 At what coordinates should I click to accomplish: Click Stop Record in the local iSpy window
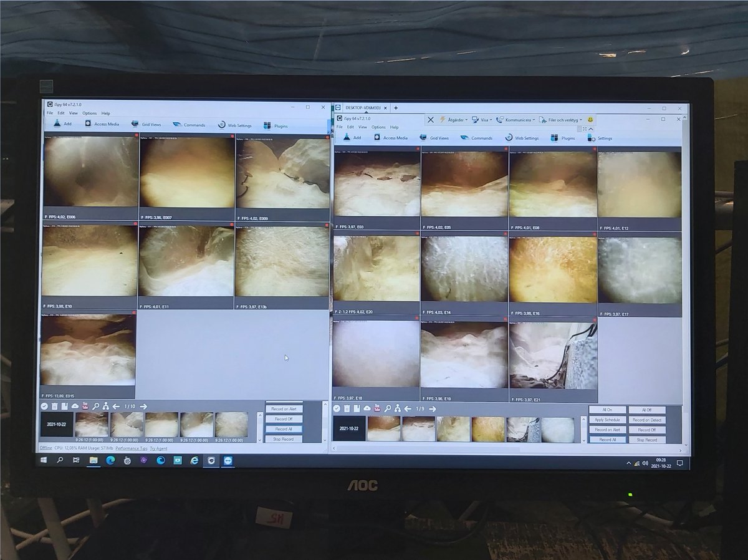click(x=284, y=439)
